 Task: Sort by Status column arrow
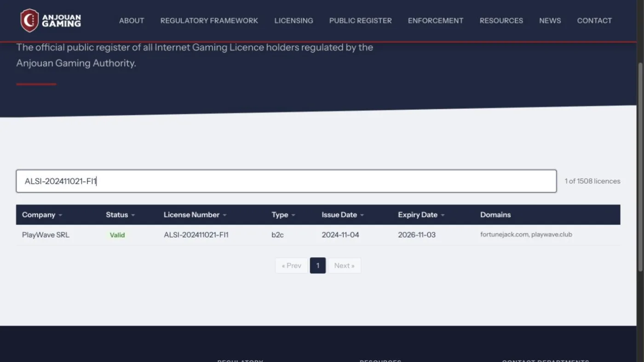pos(133,215)
